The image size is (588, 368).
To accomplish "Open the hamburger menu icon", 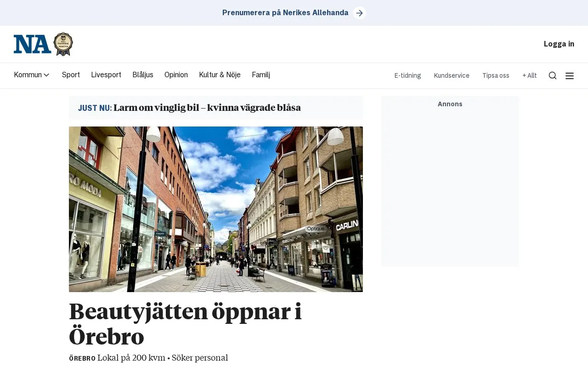I will (570, 76).
